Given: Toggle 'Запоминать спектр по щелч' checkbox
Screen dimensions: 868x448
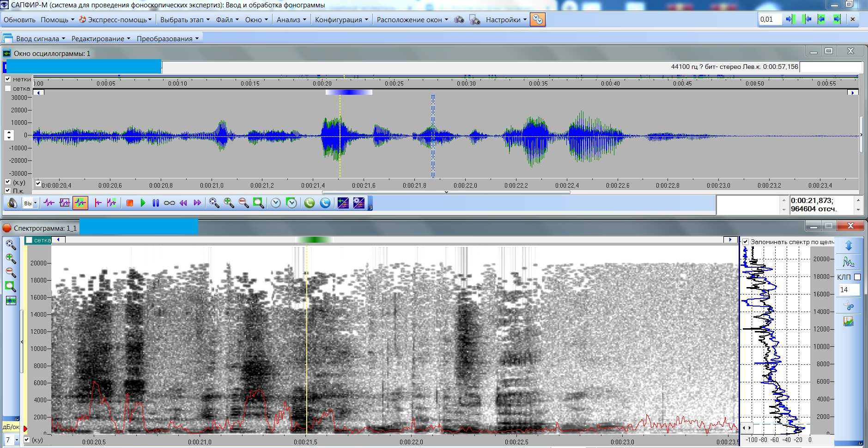Looking at the screenshot, I should click(x=746, y=242).
